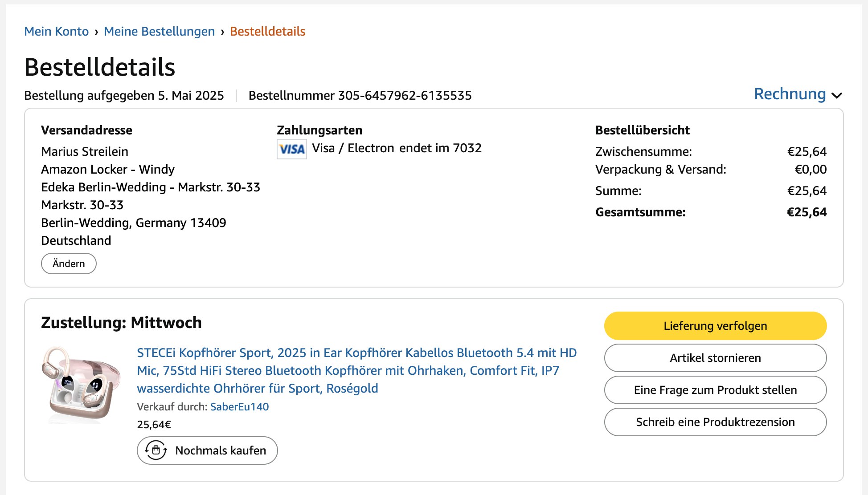Click the Nochmals kaufen button label
Viewport: 868px width, 495px height.
click(221, 450)
